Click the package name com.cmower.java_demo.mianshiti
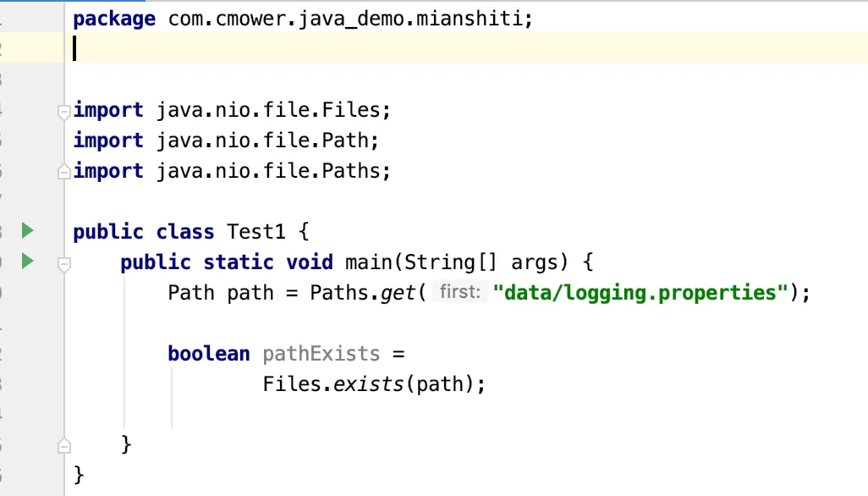This screenshot has height=496, width=868. tap(345, 19)
